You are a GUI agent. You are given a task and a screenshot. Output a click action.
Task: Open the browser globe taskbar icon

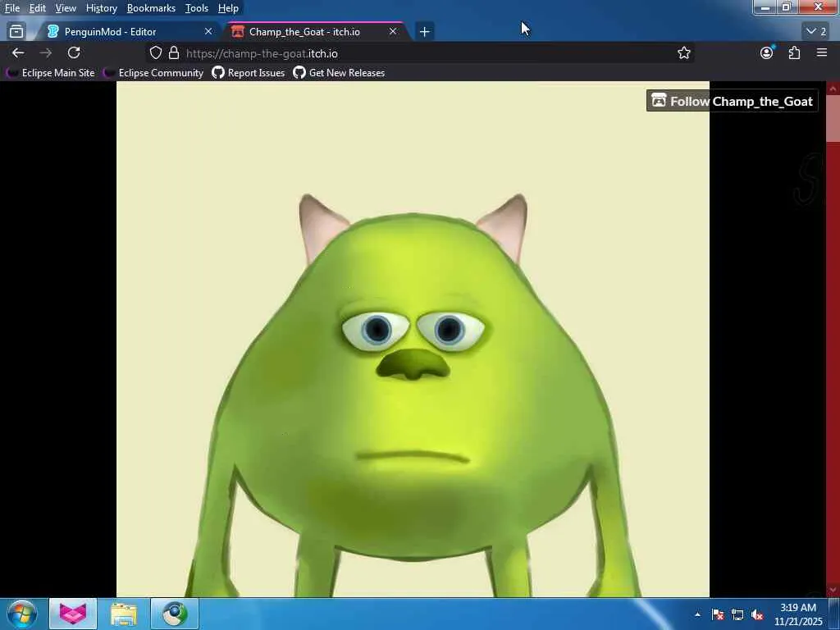coord(175,614)
